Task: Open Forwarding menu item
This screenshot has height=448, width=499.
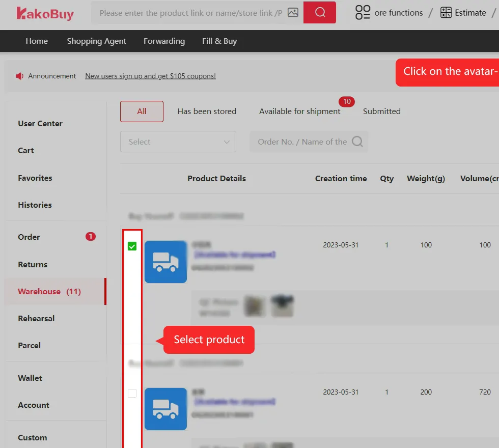Action: point(164,41)
